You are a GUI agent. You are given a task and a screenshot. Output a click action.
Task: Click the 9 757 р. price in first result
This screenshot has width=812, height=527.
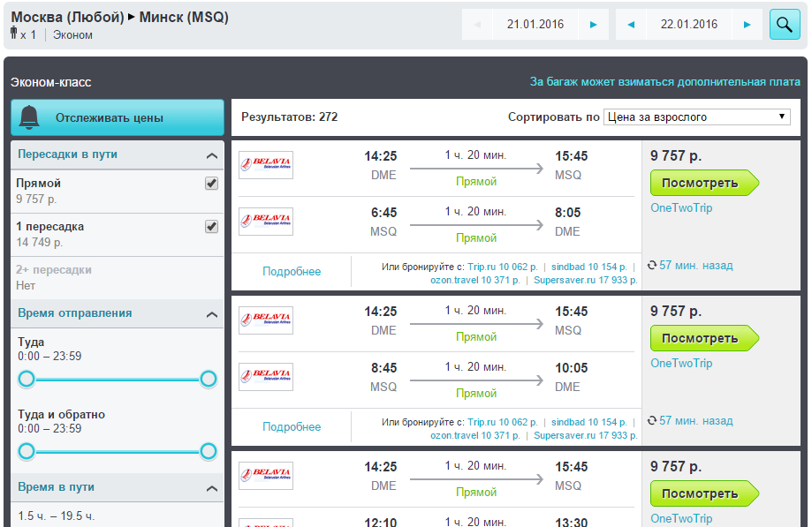click(676, 155)
